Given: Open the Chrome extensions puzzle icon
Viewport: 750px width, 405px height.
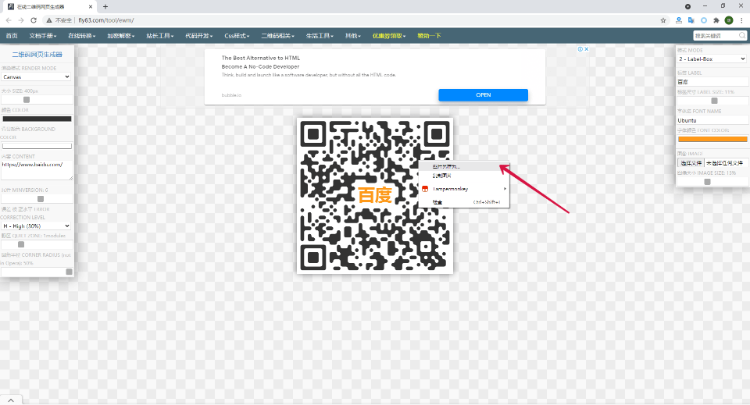Looking at the screenshot, I should [x=716, y=20].
